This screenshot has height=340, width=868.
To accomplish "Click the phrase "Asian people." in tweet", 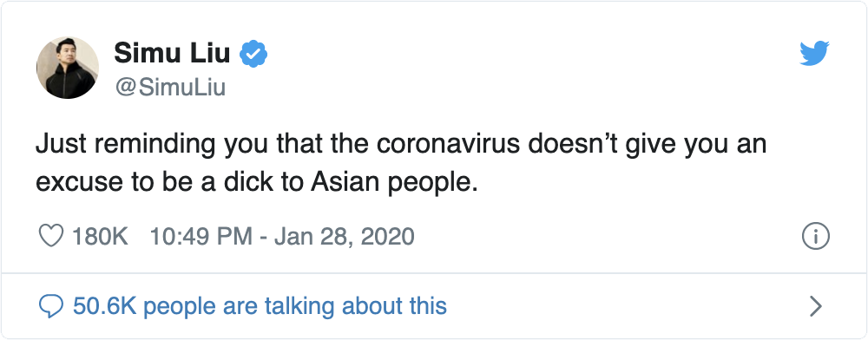I will click(x=394, y=184).
